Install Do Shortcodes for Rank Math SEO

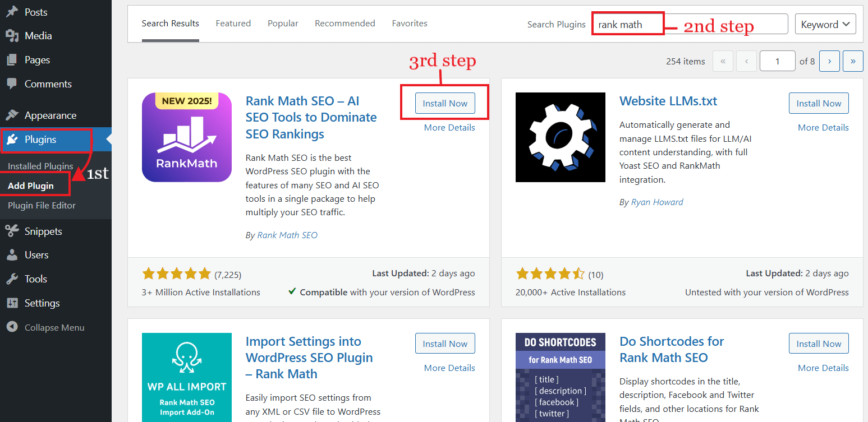[819, 344]
